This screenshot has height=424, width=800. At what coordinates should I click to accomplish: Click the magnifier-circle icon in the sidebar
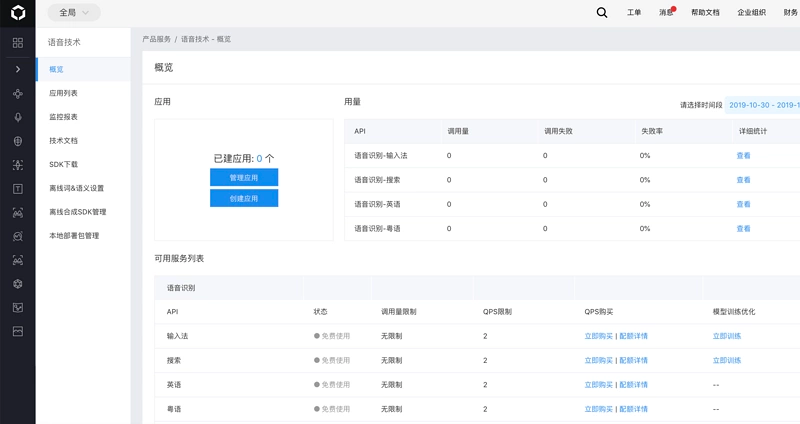pos(18,236)
